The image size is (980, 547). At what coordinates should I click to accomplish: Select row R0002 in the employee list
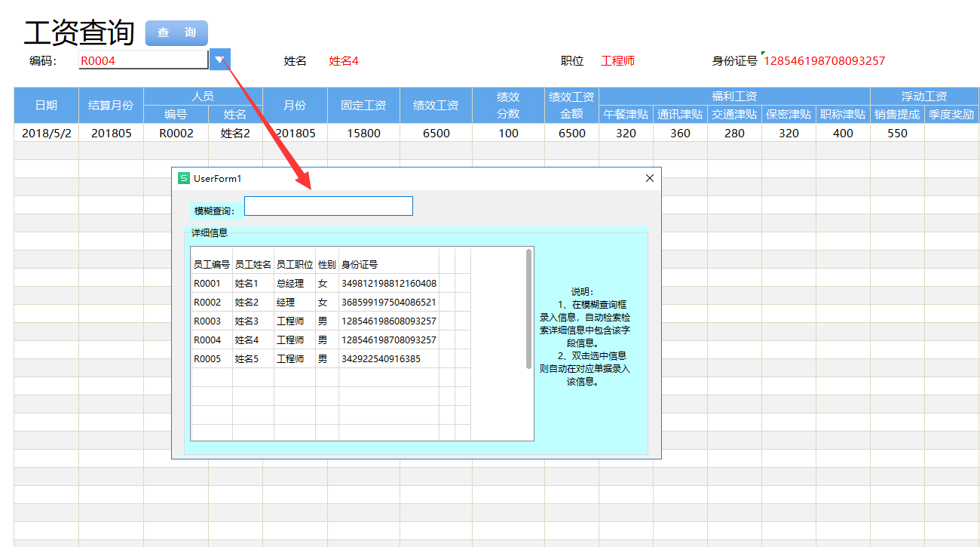click(331, 303)
